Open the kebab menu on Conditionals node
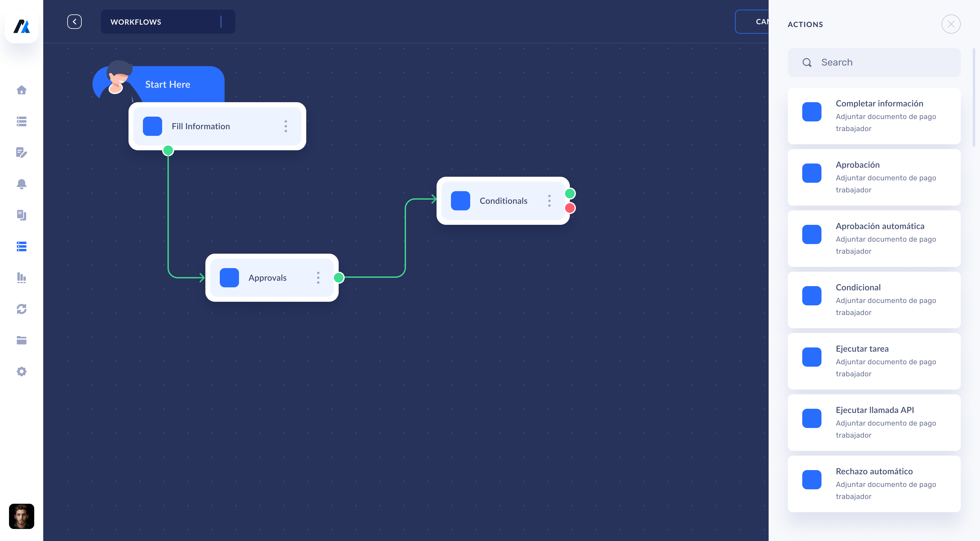The width and height of the screenshot is (980, 541). coord(549,201)
